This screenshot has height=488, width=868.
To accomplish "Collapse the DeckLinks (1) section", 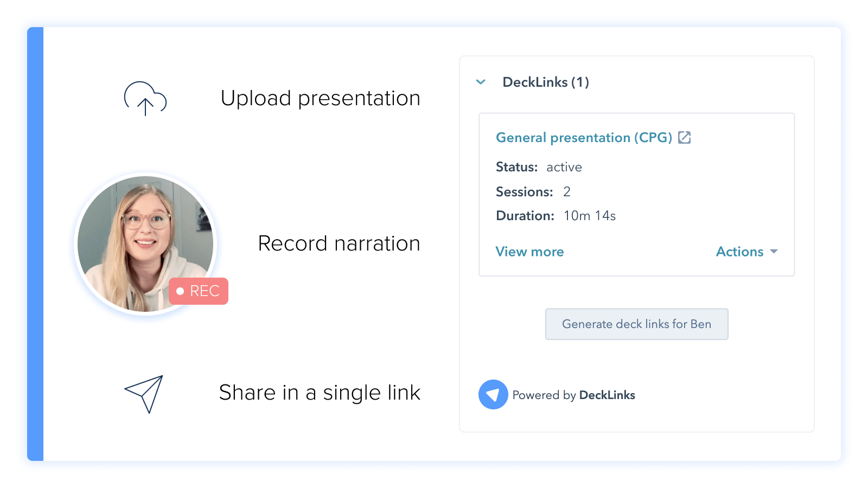I will [481, 82].
